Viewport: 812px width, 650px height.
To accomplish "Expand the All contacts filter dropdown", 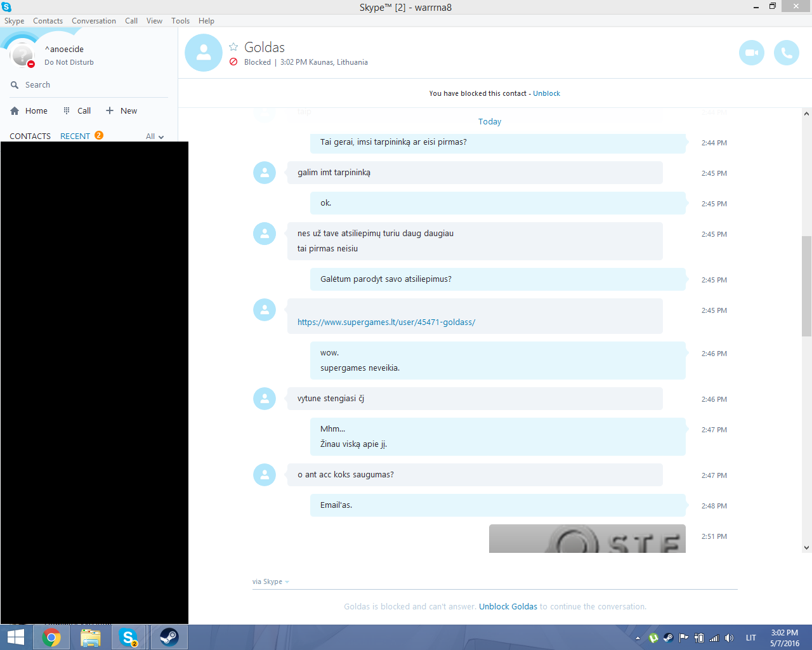I will click(155, 136).
